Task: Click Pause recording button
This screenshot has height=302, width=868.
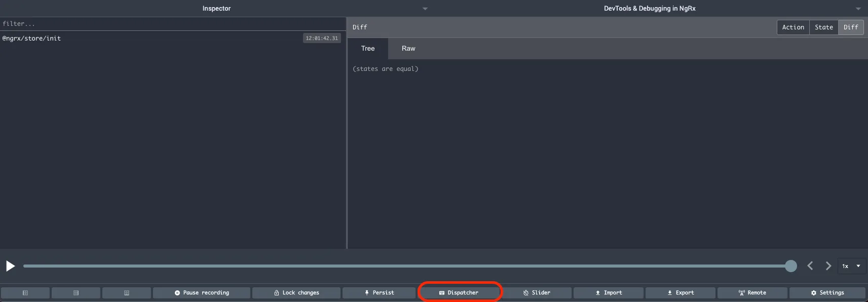Action: [202, 293]
